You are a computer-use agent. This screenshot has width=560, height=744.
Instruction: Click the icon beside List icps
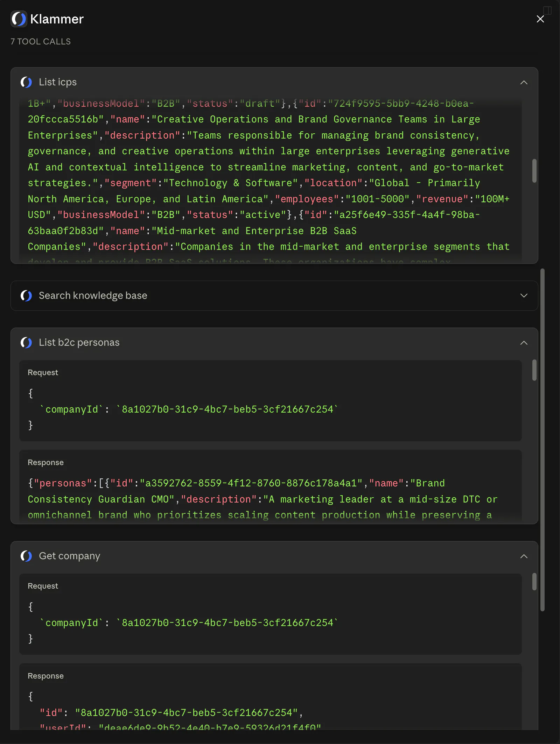point(26,82)
